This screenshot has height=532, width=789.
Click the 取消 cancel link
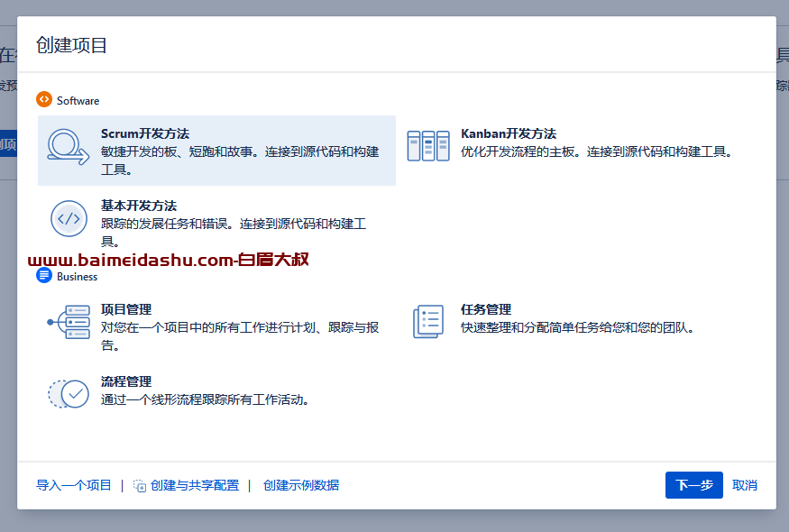(x=745, y=485)
